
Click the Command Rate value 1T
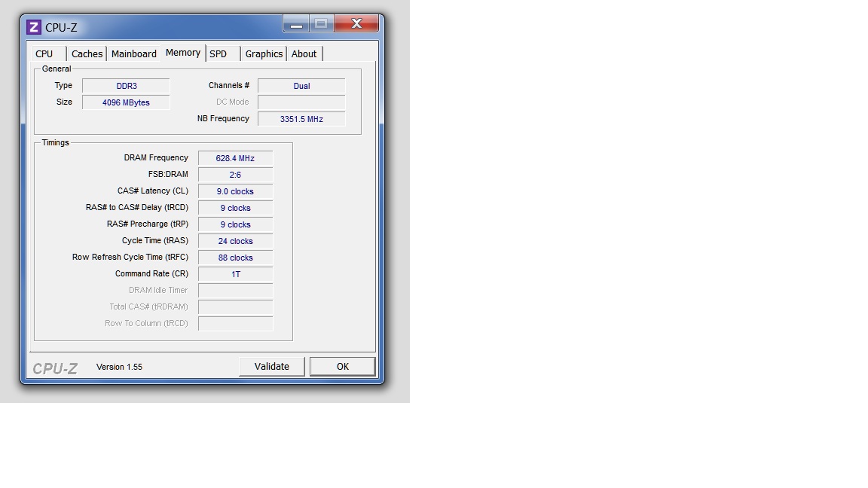click(235, 274)
